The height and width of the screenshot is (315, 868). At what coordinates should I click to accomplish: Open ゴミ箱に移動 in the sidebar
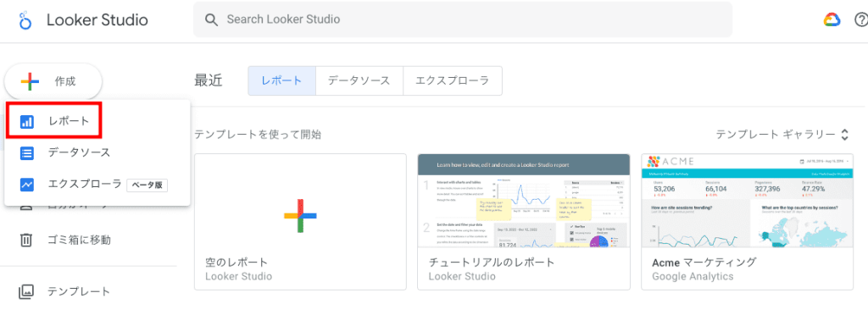coord(79,240)
